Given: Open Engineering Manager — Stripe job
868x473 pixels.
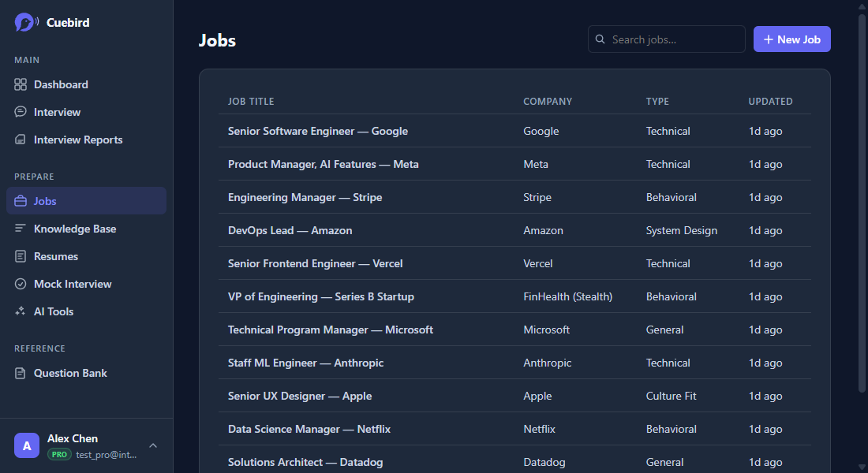Looking at the screenshot, I should (x=514, y=198).
